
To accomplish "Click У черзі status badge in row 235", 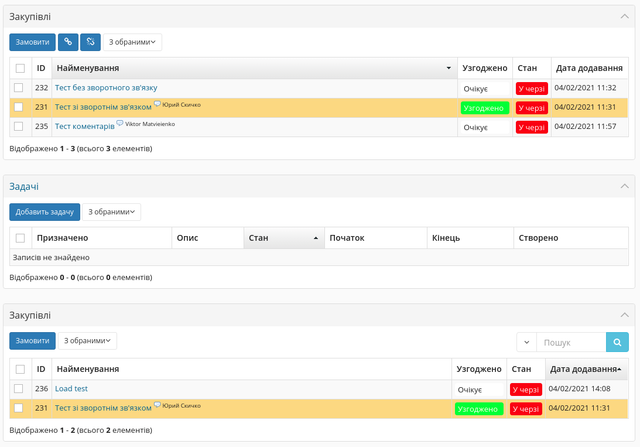I will click(x=532, y=127).
